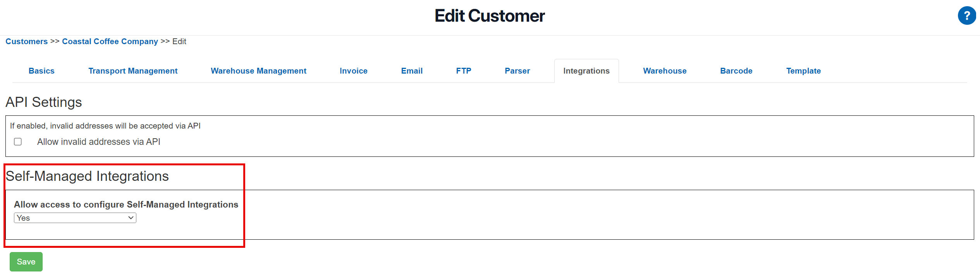980x273 pixels.
Task: Open the Self-Managed Integrations access dropdown
Action: 75,218
